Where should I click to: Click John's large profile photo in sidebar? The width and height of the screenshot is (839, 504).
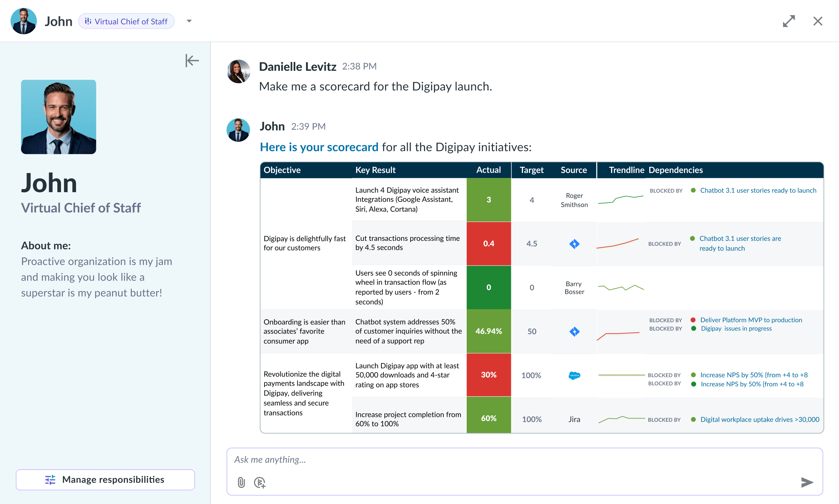click(58, 117)
